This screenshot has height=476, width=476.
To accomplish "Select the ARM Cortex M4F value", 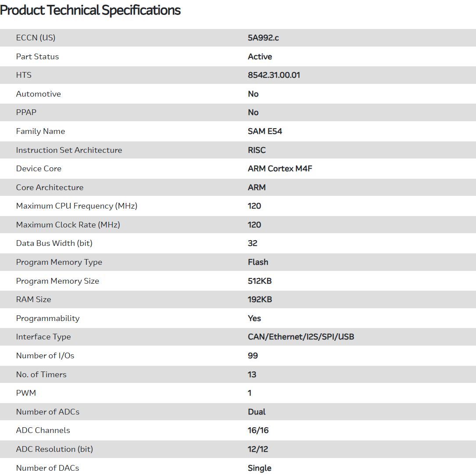I will [280, 169].
